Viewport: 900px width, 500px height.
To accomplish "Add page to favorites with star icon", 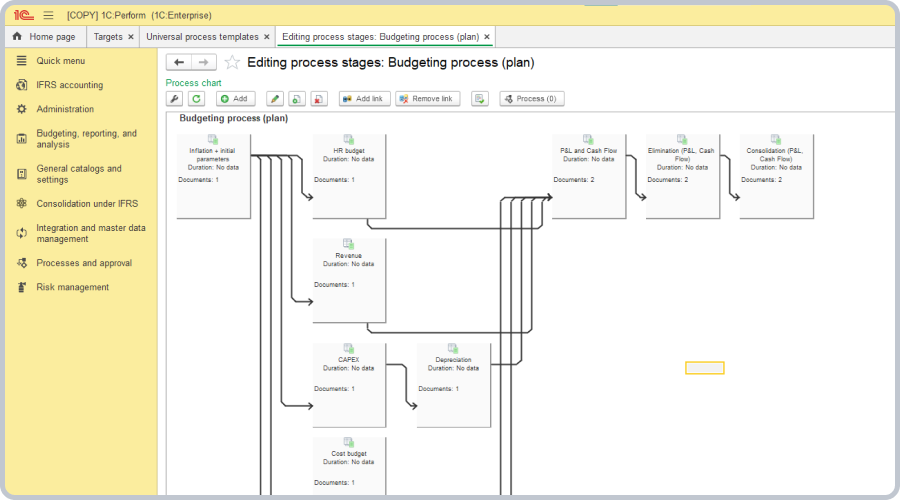I will tap(232, 62).
